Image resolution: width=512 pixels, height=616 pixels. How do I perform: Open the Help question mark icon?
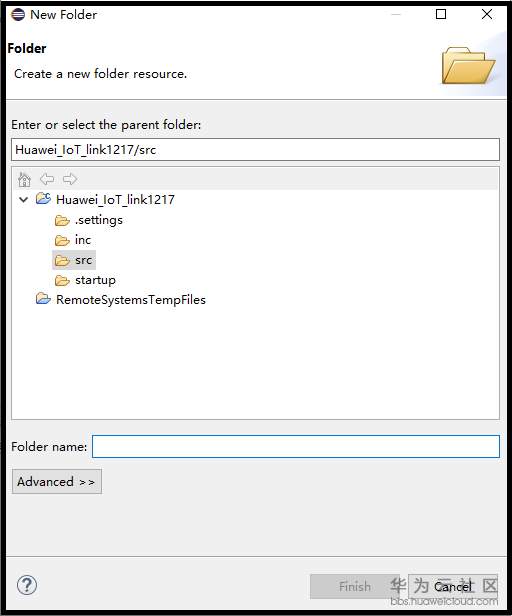point(27,585)
